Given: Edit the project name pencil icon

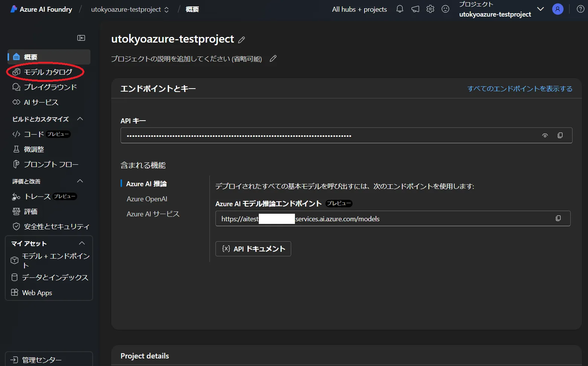Looking at the screenshot, I should pyautogui.click(x=242, y=40).
